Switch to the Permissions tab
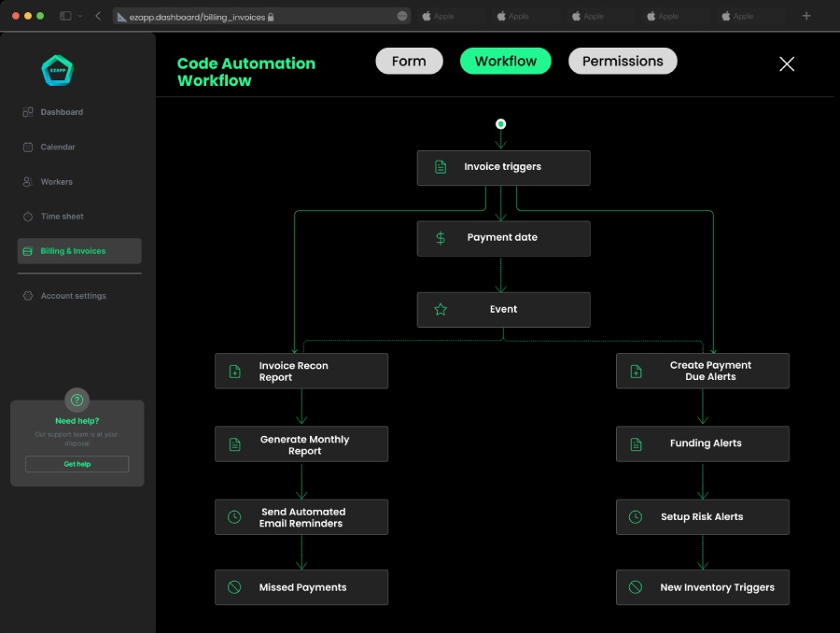 pyautogui.click(x=623, y=62)
